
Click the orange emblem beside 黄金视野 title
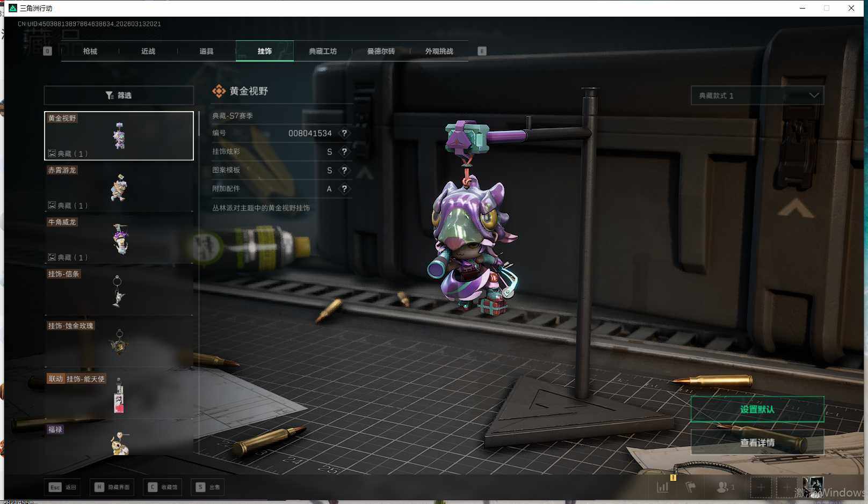click(219, 91)
